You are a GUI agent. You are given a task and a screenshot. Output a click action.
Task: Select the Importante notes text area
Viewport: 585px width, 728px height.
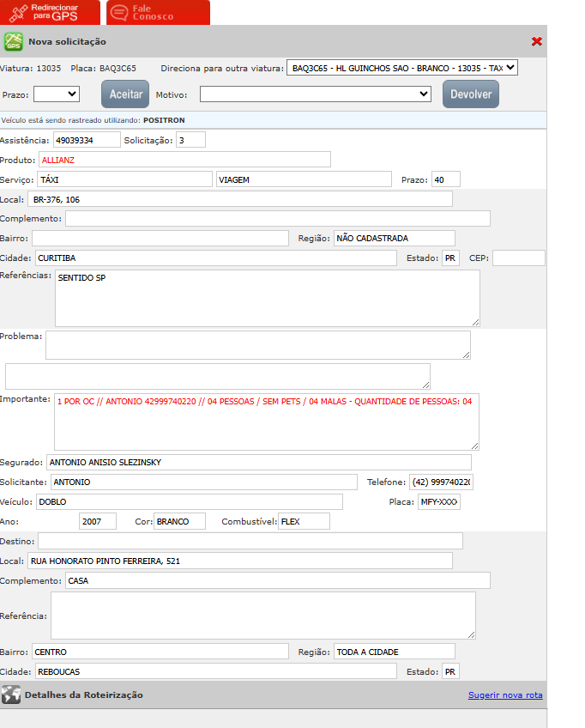tap(266, 422)
